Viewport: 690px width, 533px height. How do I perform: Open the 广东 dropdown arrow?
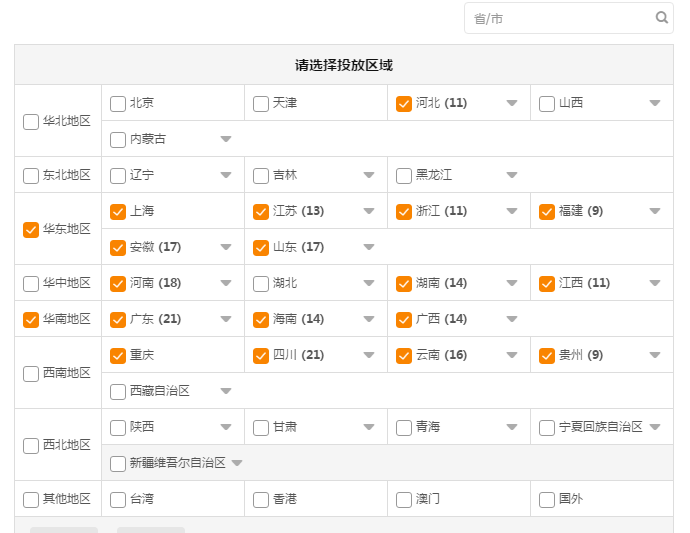(226, 319)
